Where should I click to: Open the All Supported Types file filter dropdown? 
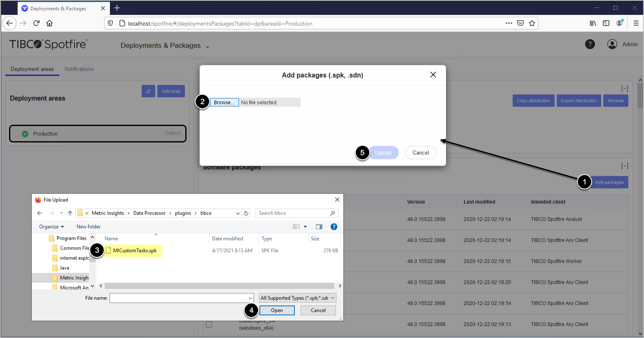[298, 298]
